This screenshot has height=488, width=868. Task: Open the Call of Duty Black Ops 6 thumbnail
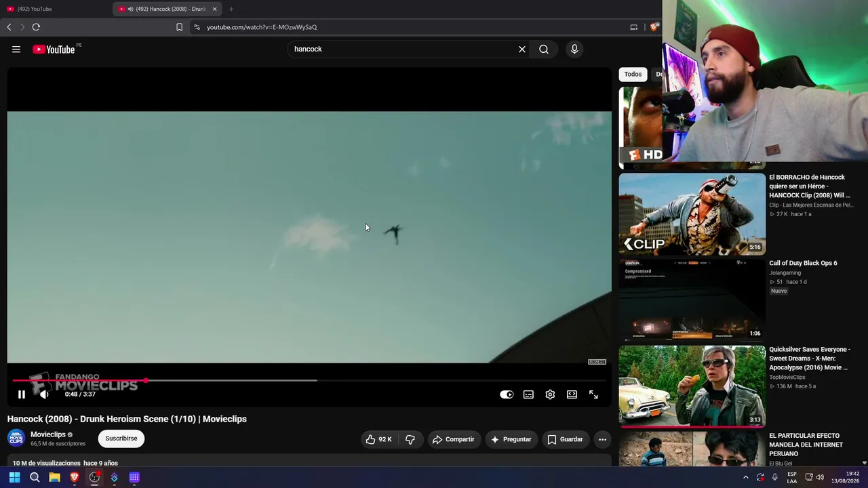[x=692, y=300]
